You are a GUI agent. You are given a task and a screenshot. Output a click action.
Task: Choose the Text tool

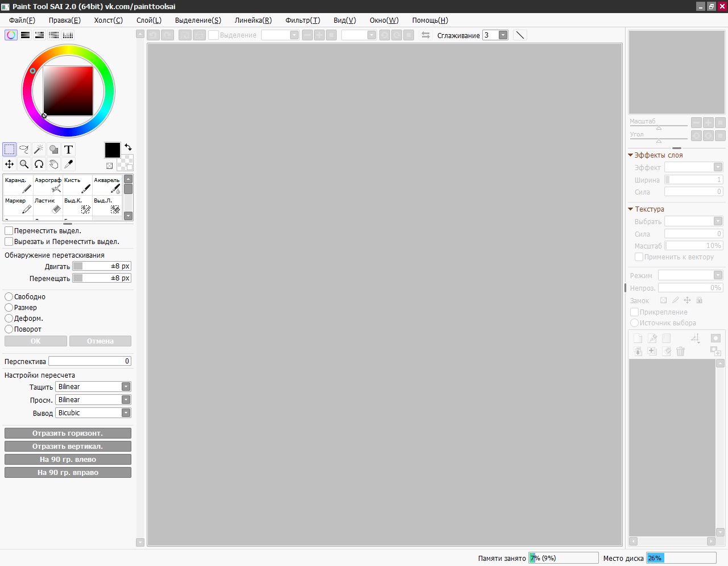coord(68,150)
